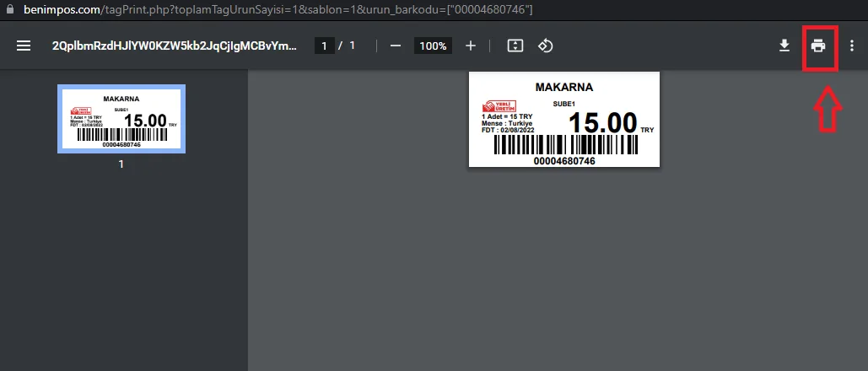Click the Yerli Üretim logo on main label
This screenshot has width=868, height=371.
[x=499, y=105]
